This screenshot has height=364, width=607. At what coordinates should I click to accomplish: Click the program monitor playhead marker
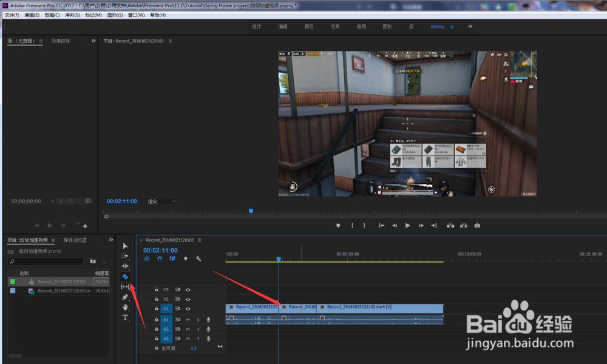click(x=251, y=211)
